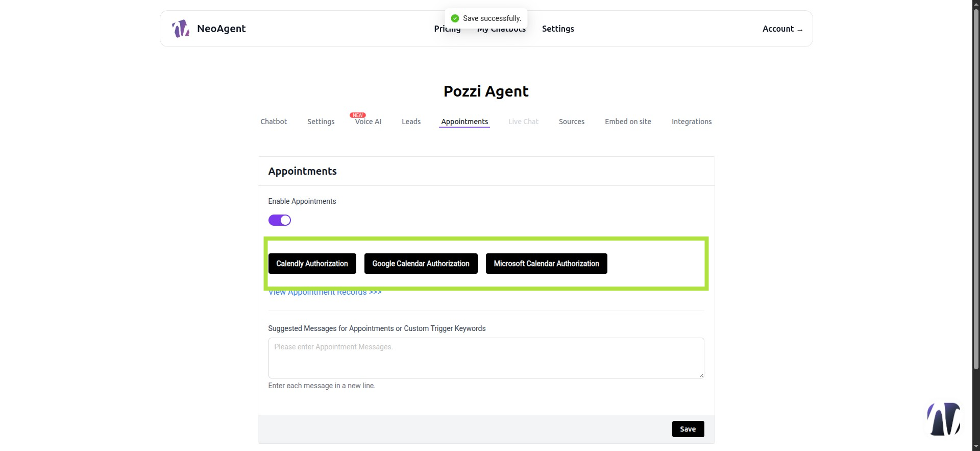Open the NeoAgent chat widget
This screenshot has height=451, width=980.
(944, 419)
